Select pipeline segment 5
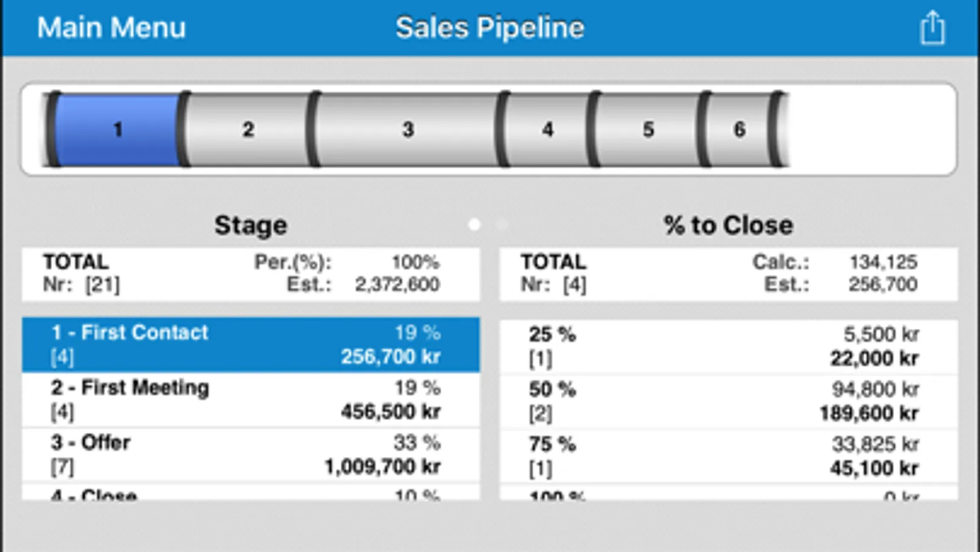The height and width of the screenshot is (552, 980). 648,129
